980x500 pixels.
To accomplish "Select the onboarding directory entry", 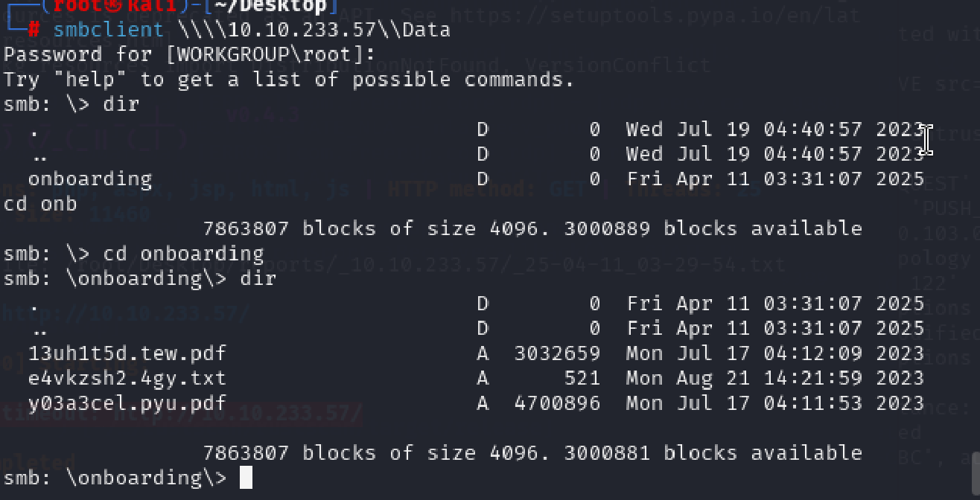I will pos(90,179).
